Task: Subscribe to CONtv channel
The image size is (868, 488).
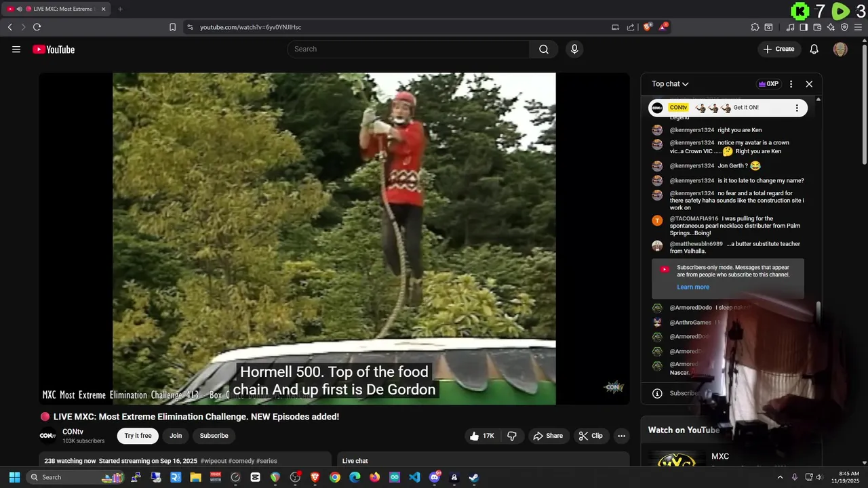Action: coord(214,436)
